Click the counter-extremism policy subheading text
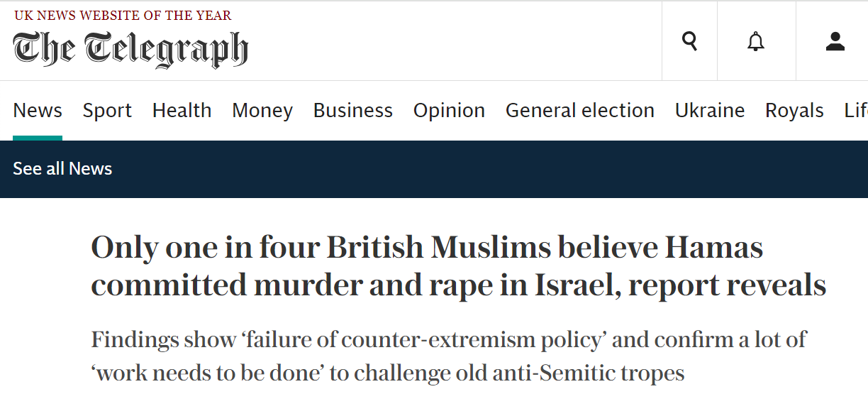Viewport: 868px width, 416px height. [x=448, y=356]
